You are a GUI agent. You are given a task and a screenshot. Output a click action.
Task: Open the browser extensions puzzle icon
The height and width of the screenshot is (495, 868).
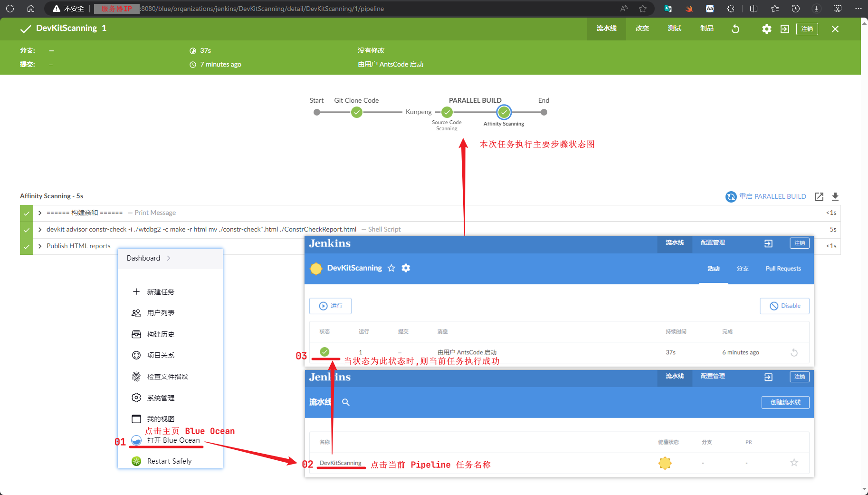(731, 9)
